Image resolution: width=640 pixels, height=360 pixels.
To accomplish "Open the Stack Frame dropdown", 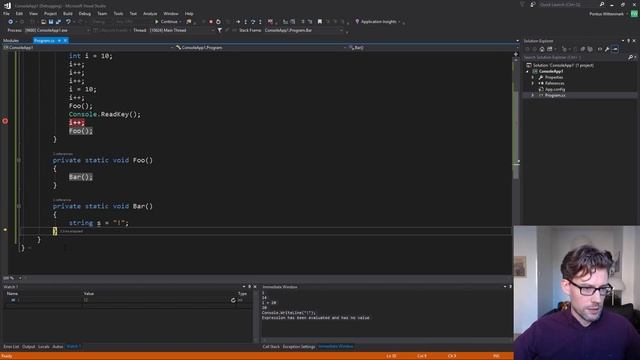I will 303,30.
